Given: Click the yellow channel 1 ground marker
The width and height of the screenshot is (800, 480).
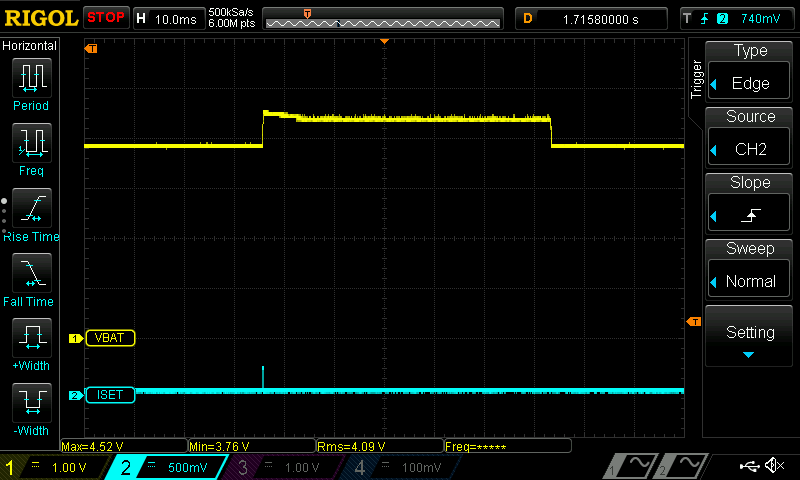Looking at the screenshot, I should pyautogui.click(x=76, y=338).
